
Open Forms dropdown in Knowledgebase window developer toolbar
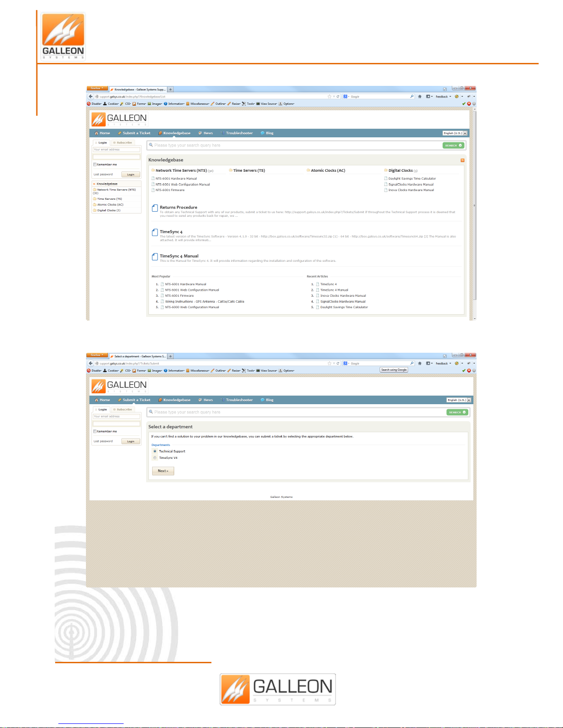tap(139, 104)
